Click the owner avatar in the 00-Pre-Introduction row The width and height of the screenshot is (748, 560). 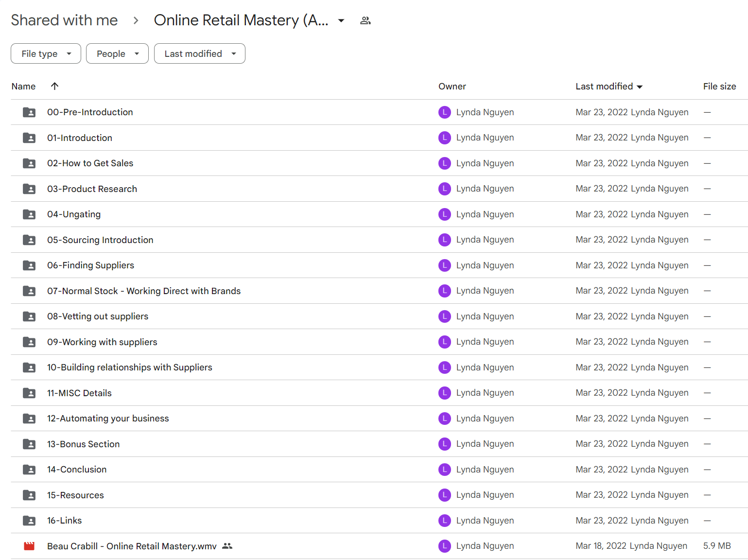[x=445, y=112]
